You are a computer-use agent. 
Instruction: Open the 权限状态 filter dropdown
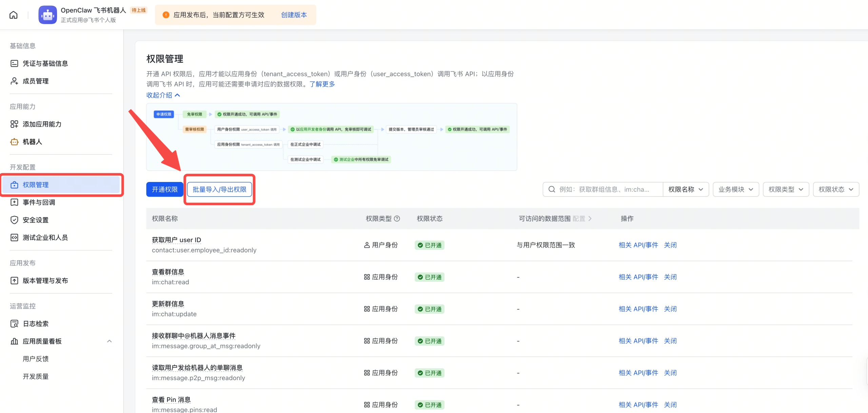(x=835, y=189)
